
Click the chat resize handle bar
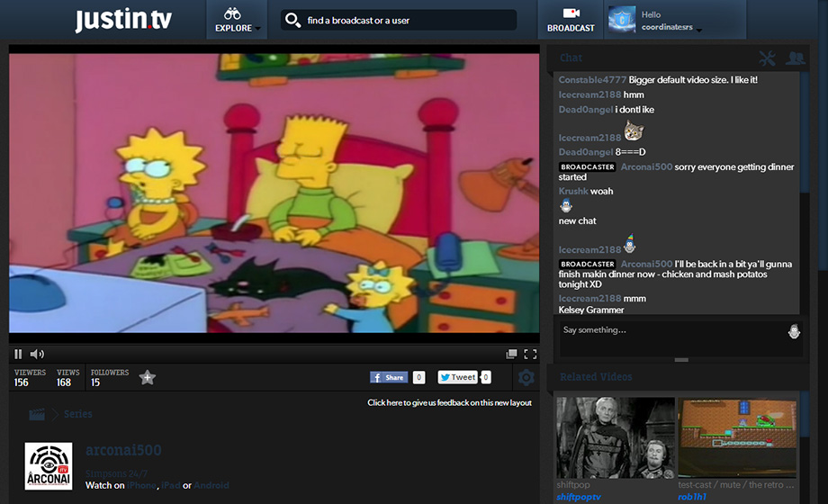pyautogui.click(x=681, y=360)
